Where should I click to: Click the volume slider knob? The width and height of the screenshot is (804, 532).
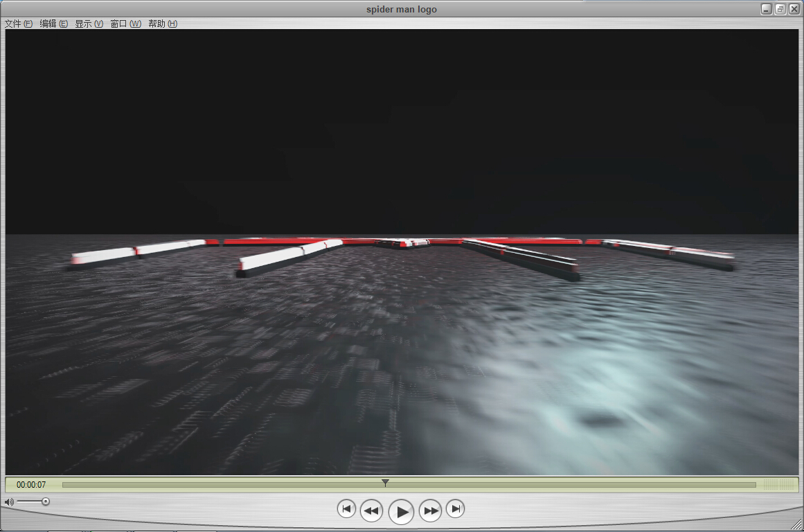pos(46,502)
